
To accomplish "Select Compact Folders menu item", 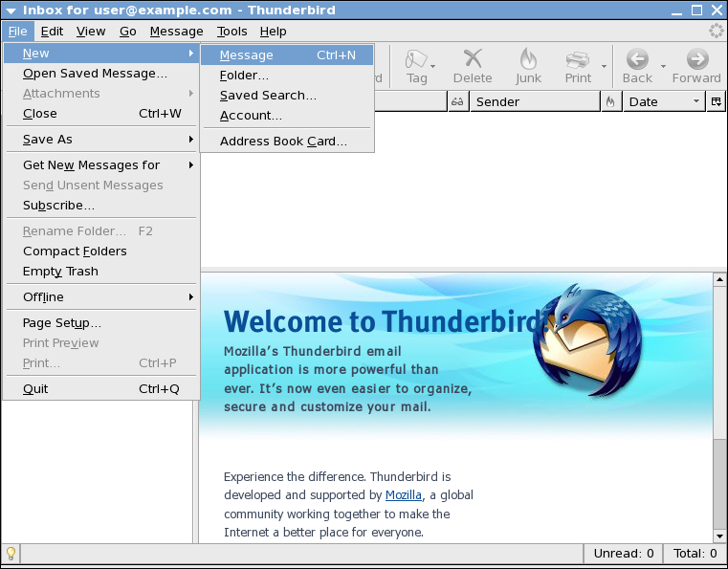I will coord(101,252).
